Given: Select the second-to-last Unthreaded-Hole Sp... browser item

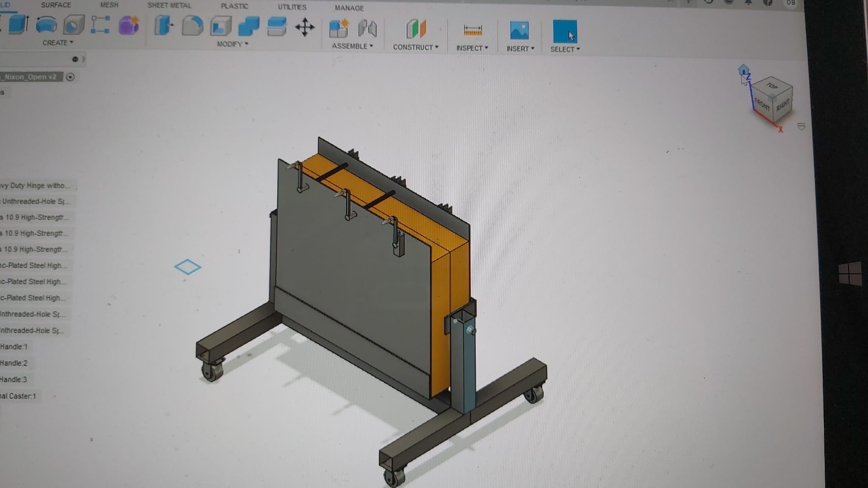Looking at the screenshot, I should pos(32,314).
